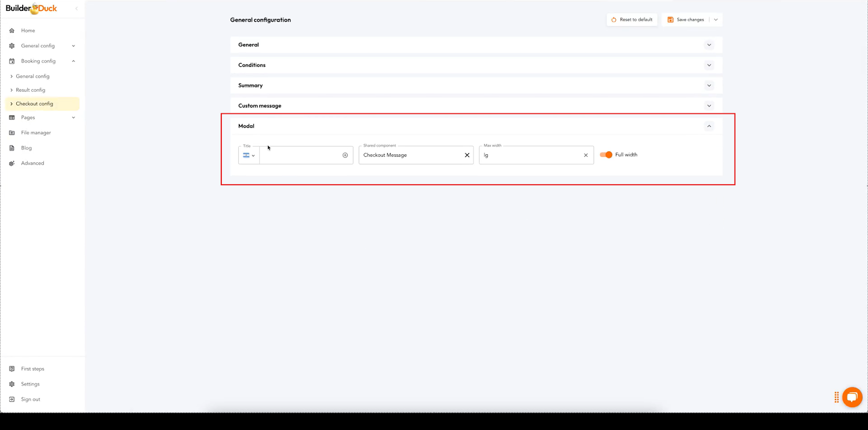Open Result config in sidebar
The width and height of the screenshot is (868, 430).
pyautogui.click(x=30, y=90)
